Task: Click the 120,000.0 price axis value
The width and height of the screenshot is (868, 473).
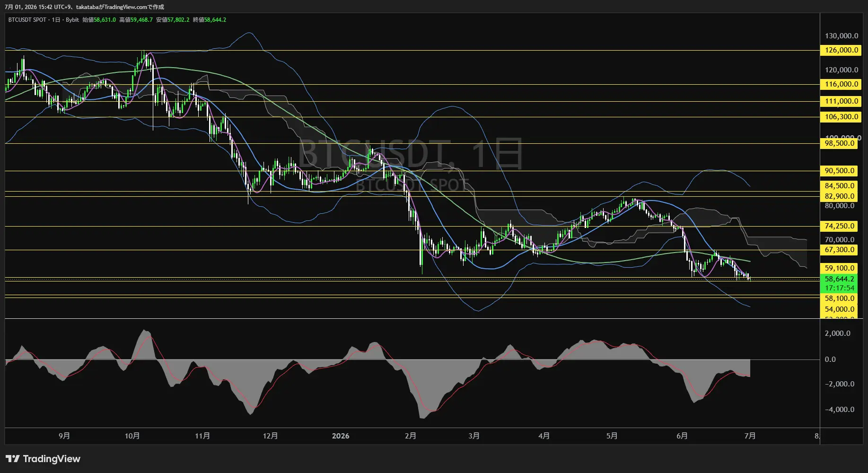Action: click(841, 70)
